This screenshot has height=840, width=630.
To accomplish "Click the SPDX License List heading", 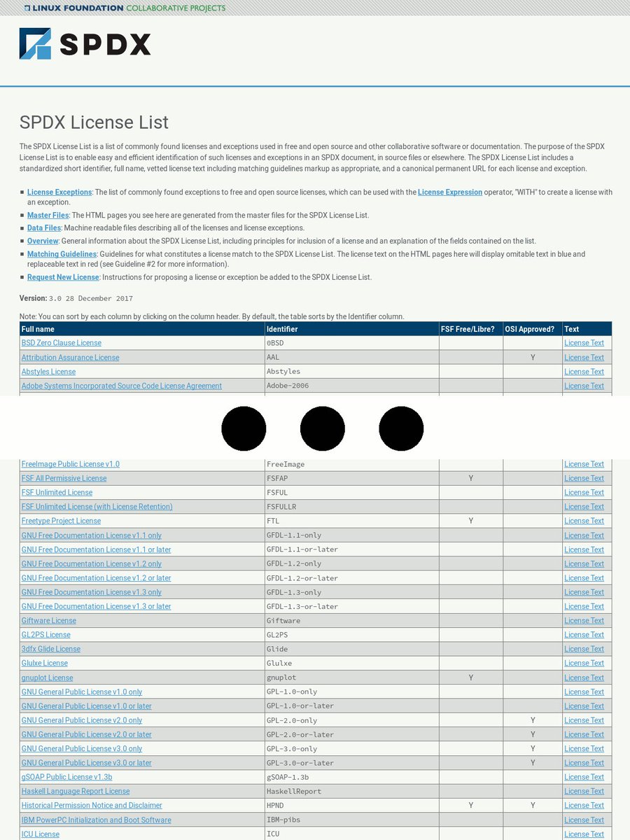I will click(94, 122).
